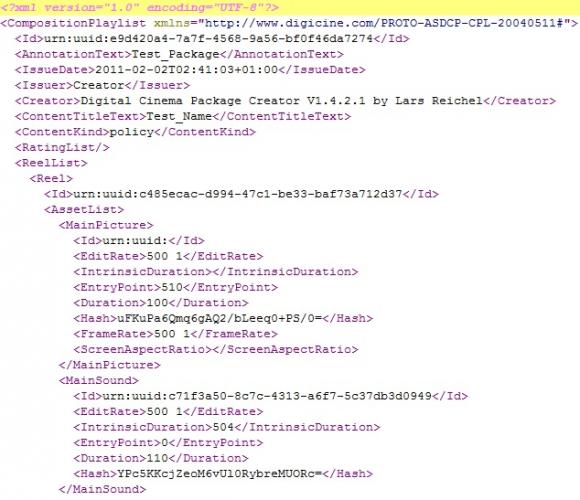Click the MainPicture opening tag
This screenshot has height=500, width=580.
[x=106, y=225]
